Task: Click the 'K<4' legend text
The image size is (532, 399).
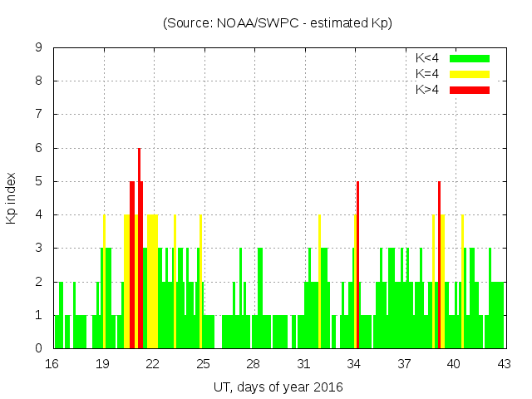Action: [428, 58]
